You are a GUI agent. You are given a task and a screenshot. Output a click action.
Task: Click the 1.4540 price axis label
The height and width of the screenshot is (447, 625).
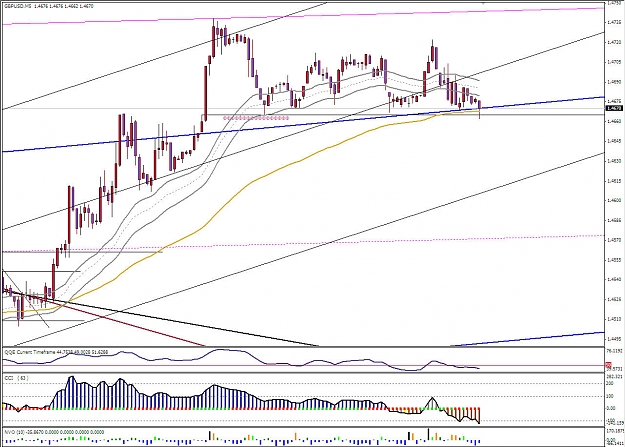614,280
